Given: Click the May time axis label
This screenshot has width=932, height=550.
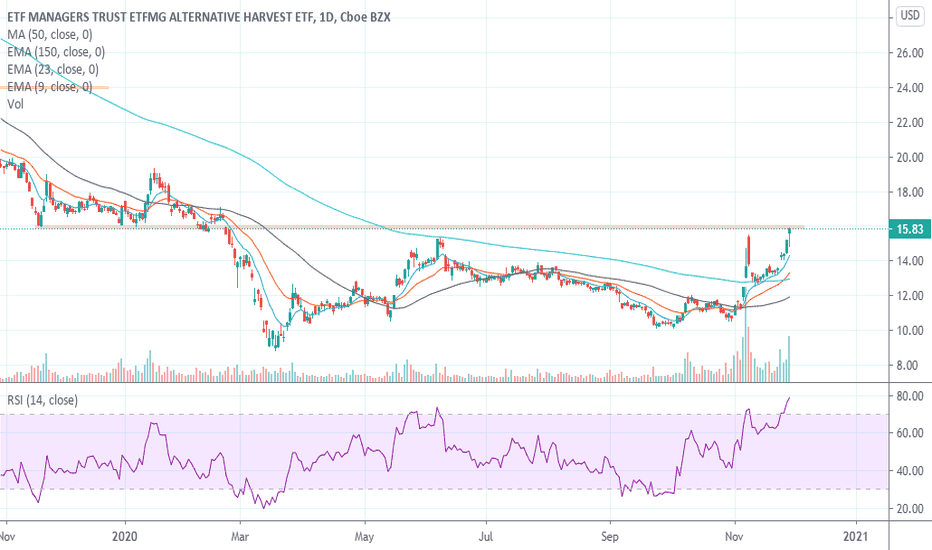Looking at the screenshot, I should tap(364, 536).
